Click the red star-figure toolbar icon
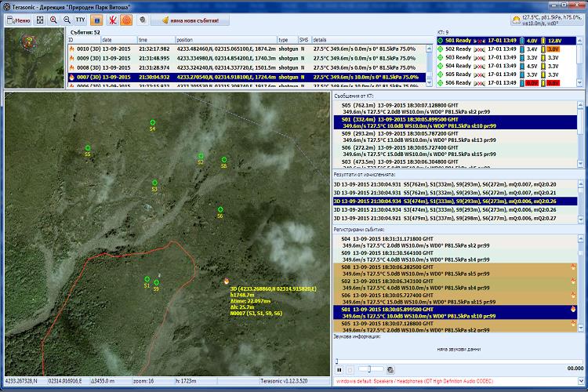The image size is (588, 392). [x=112, y=20]
